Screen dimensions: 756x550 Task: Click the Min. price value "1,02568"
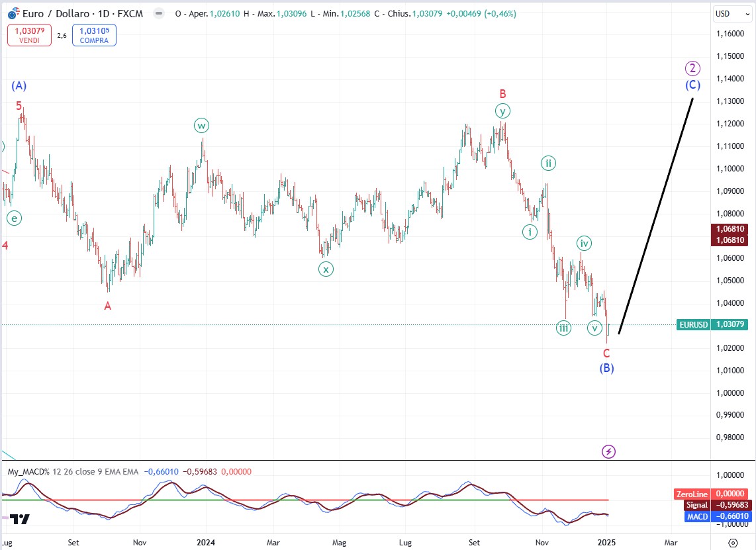click(x=355, y=13)
